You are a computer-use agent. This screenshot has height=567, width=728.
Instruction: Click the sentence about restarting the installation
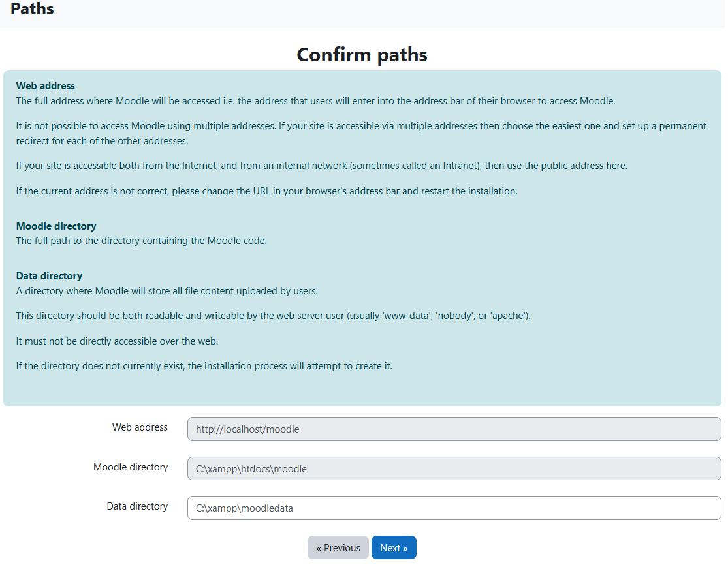tap(267, 191)
